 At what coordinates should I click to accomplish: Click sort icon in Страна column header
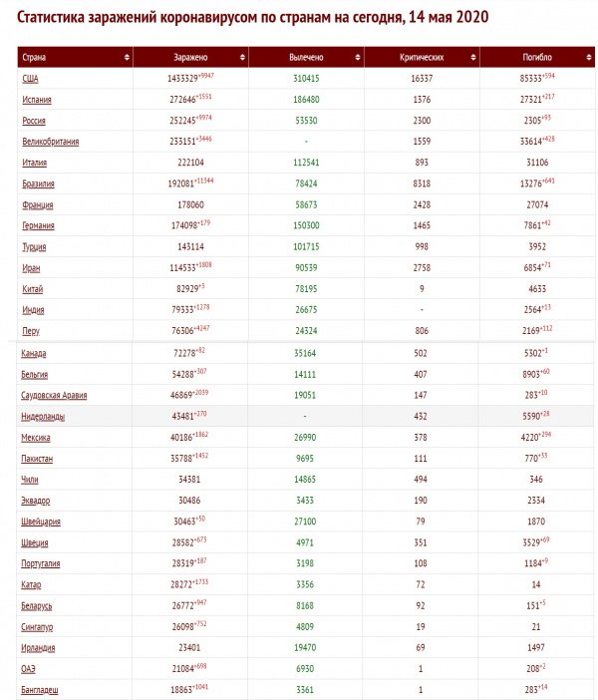tap(127, 58)
